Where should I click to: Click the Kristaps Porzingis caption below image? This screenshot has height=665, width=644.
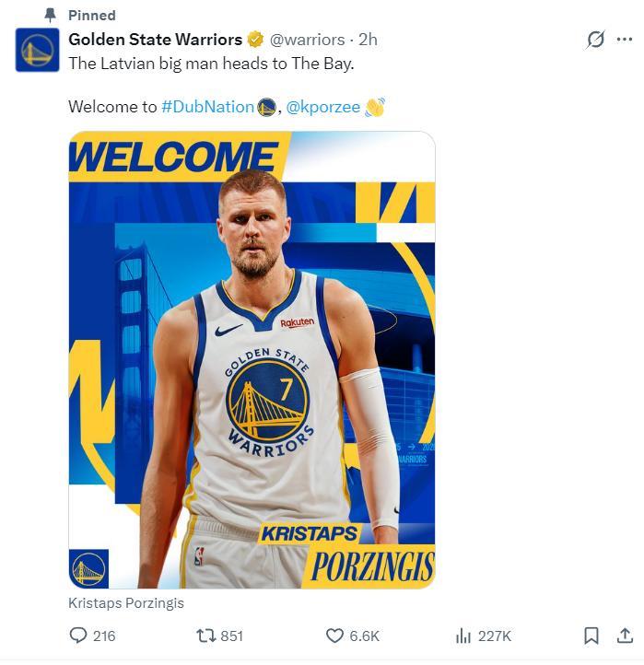126,603
